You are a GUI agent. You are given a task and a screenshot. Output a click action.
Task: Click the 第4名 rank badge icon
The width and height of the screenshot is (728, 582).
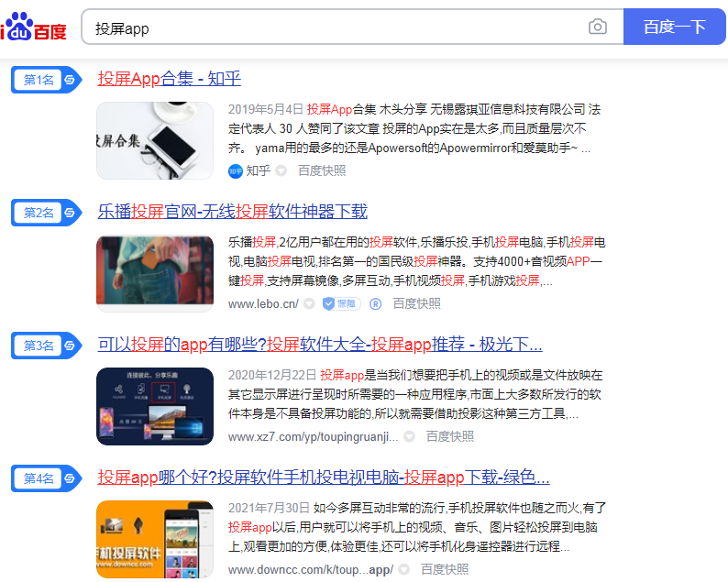pyautogui.click(x=47, y=478)
